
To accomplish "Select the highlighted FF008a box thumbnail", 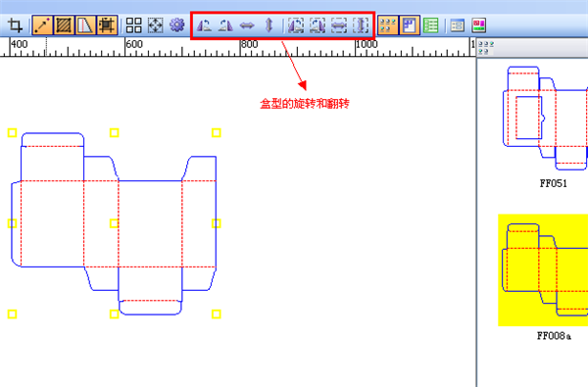I will pos(543,270).
